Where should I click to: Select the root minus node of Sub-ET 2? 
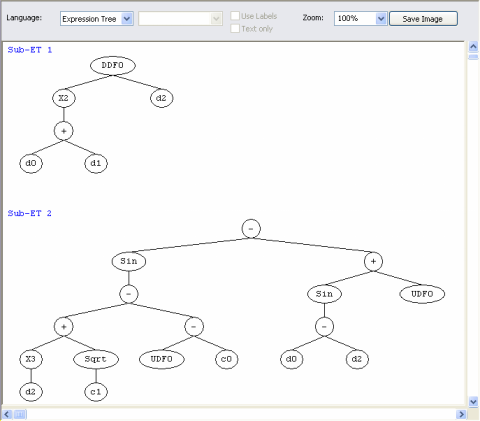(251, 229)
